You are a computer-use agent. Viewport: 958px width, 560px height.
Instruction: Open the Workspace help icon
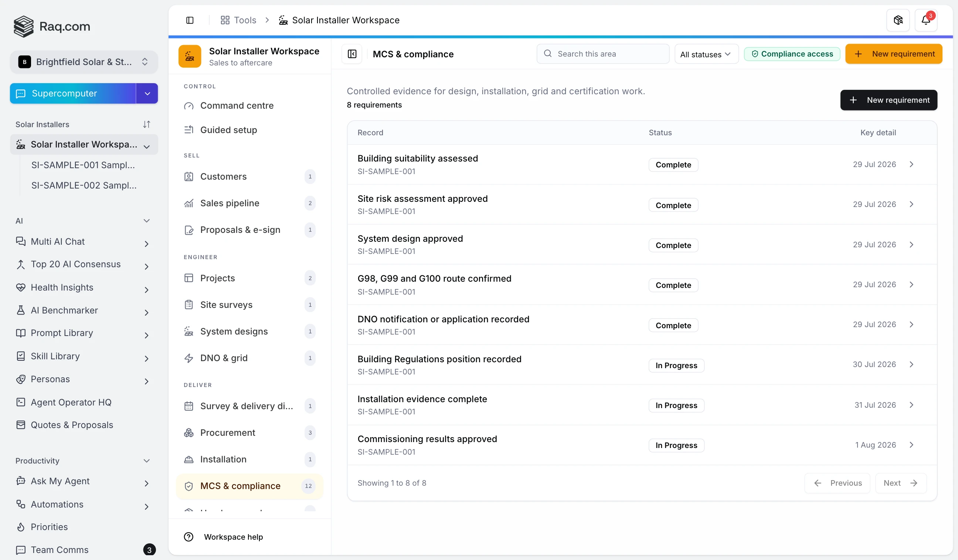point(188,537)
